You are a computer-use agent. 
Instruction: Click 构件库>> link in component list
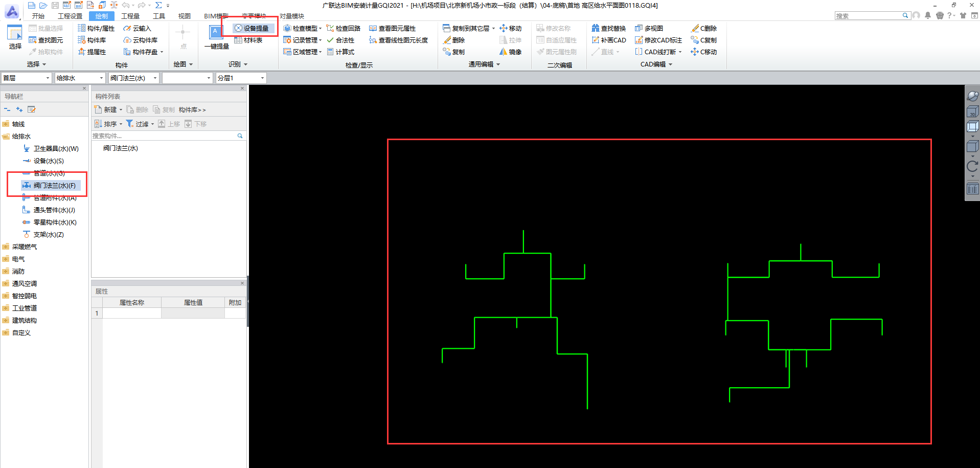[192, 109]
